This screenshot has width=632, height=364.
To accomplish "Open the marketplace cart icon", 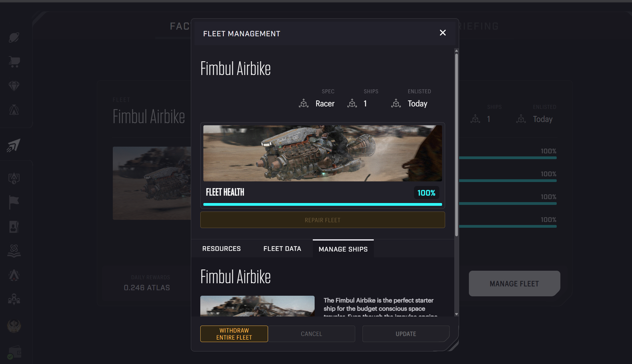I will 14,62.
